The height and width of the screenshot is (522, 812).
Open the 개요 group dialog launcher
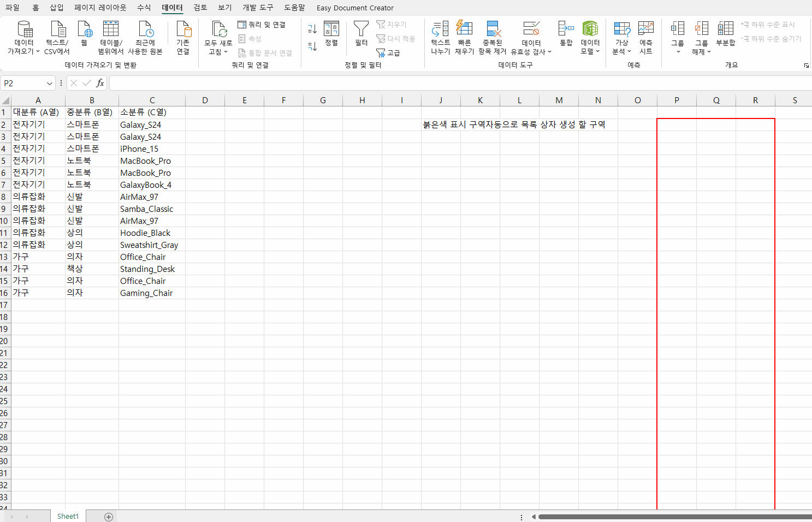807,66
